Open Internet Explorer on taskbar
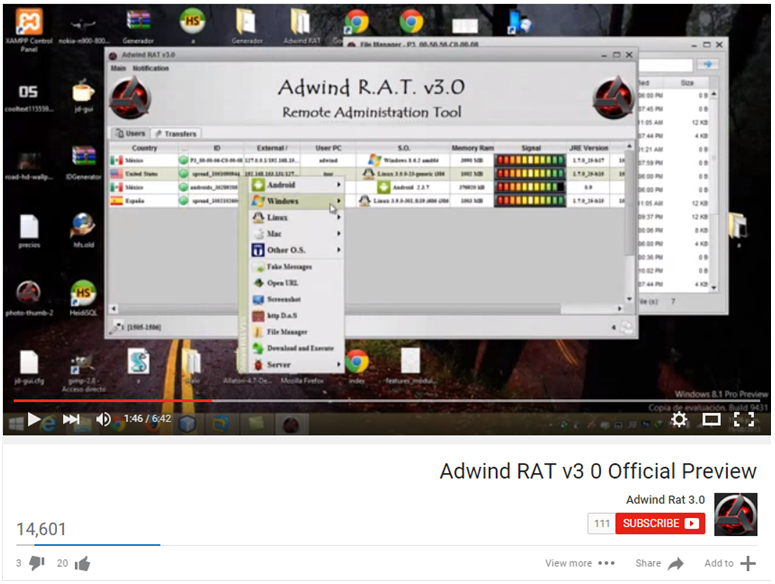Viewport: 775px width, 584px height. [48, 424]
